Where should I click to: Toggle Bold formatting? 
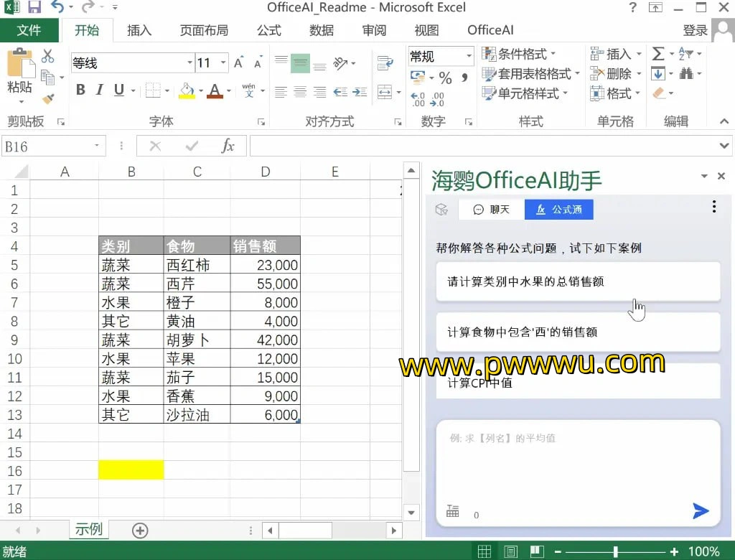point(80,90)
